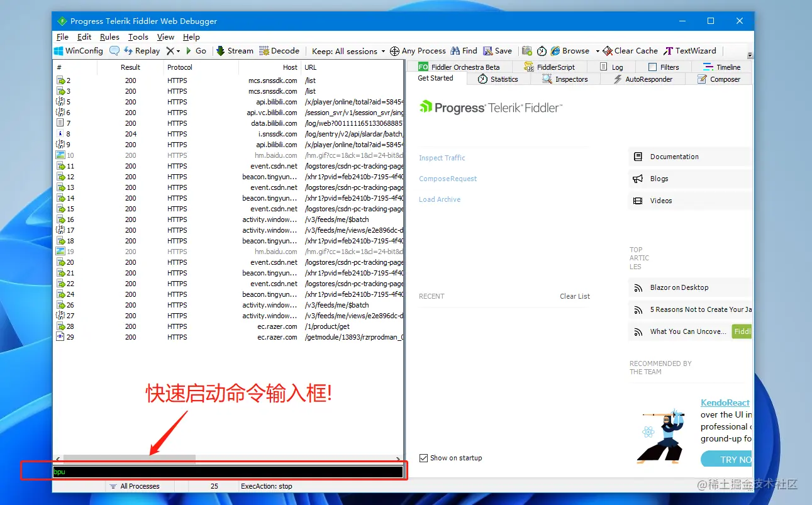Image resolution: width=812 pixels, height=505 pixels.
Task: Switch to the FiddlerScript tab
Action: (x=549, y=67)
